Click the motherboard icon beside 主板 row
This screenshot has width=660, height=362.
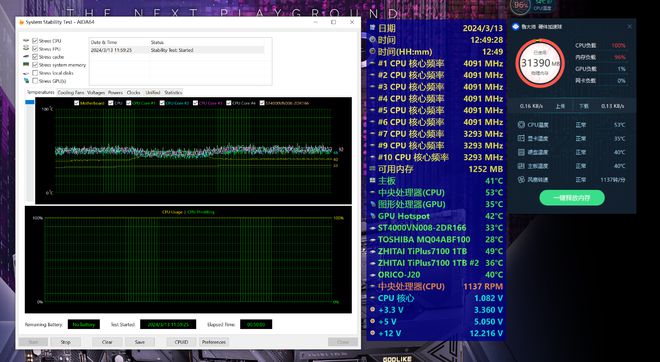point(372,181)
